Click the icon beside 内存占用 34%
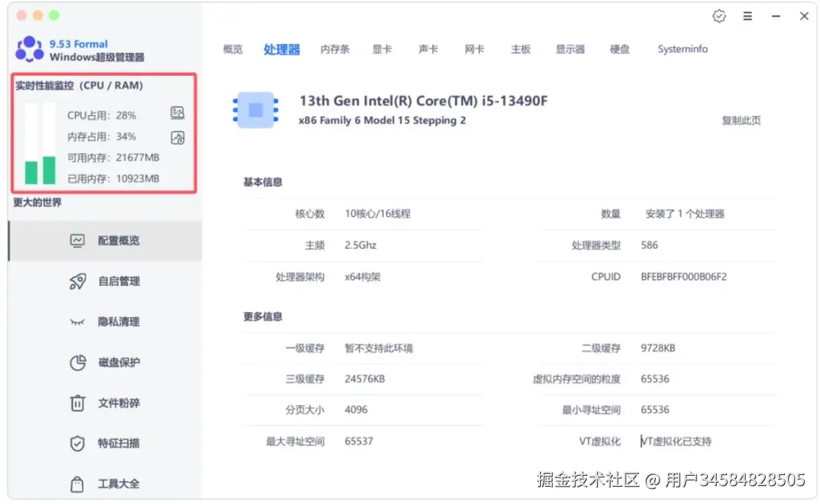This screenshot has width=820, height=504. 177,138
